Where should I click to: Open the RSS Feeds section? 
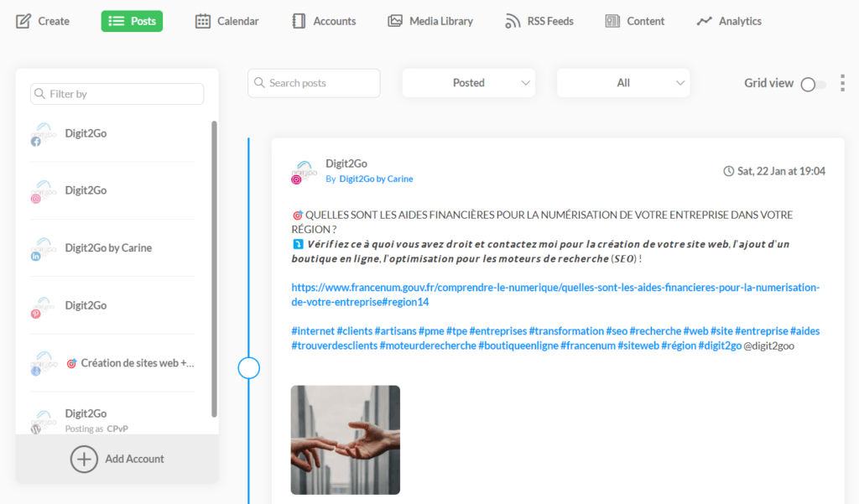pyautogui.click(x=539, y=20)
